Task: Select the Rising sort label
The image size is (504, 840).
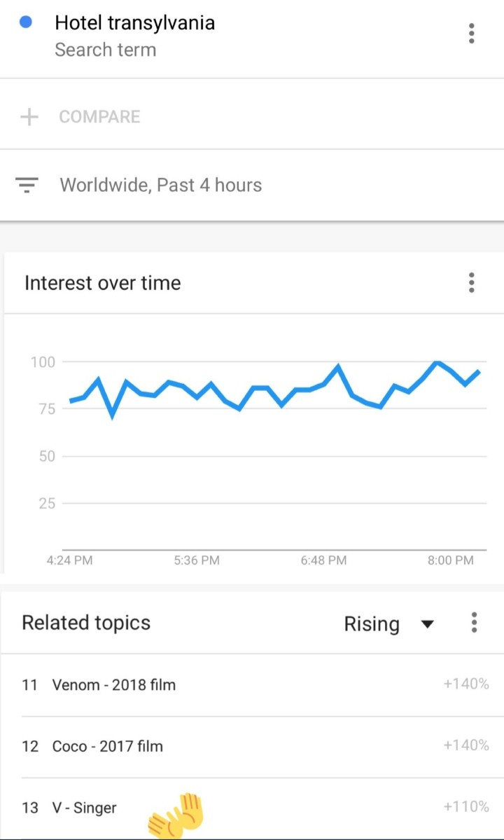Action: coord(371,624)
